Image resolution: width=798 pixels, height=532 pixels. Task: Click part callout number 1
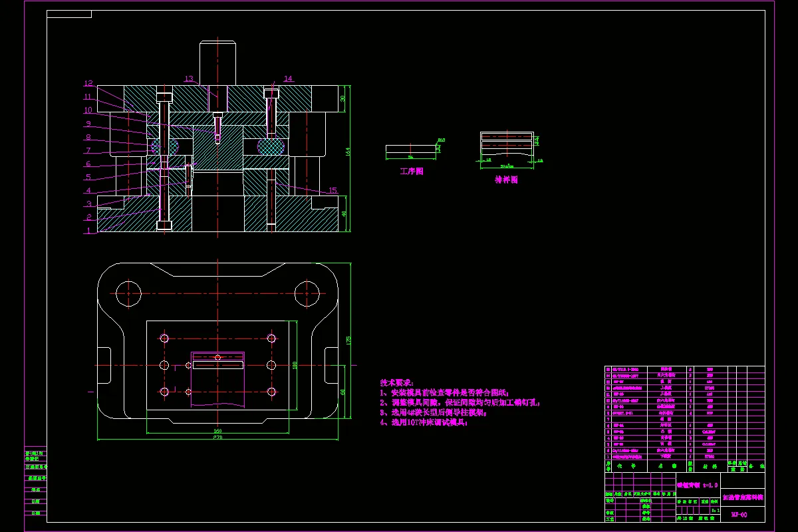[x=87, y=230]
